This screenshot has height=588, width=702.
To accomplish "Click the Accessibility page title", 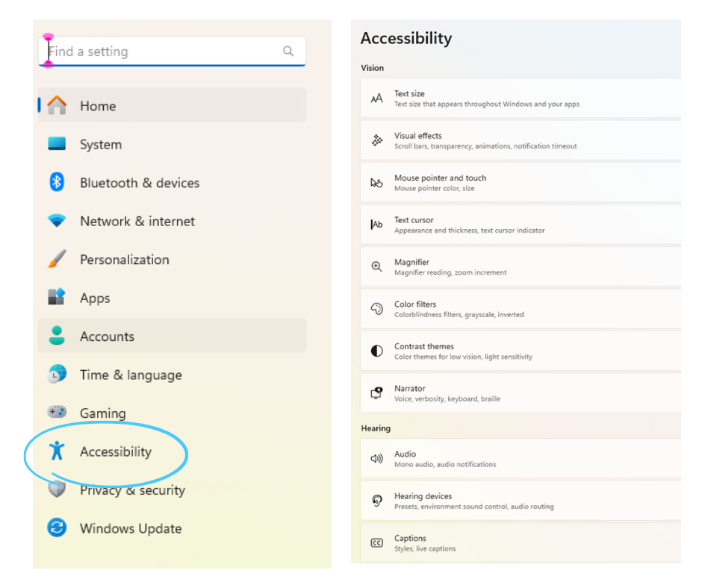I will pos(406,39).
